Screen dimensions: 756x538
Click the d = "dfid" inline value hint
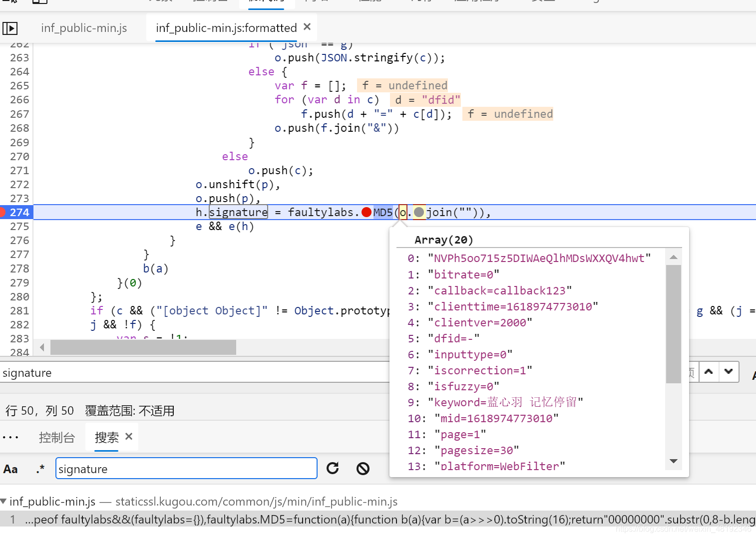point(425,100)
